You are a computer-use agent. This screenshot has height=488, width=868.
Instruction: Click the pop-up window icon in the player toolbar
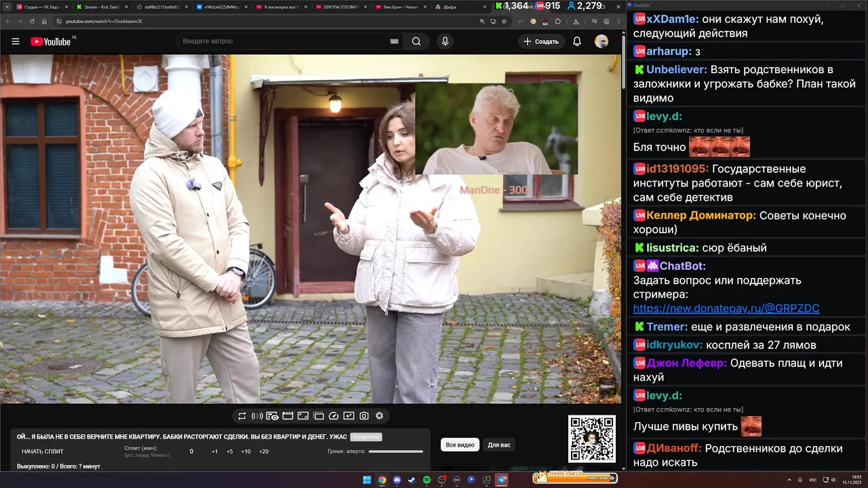pyautogui.click(x=318, y=415)
